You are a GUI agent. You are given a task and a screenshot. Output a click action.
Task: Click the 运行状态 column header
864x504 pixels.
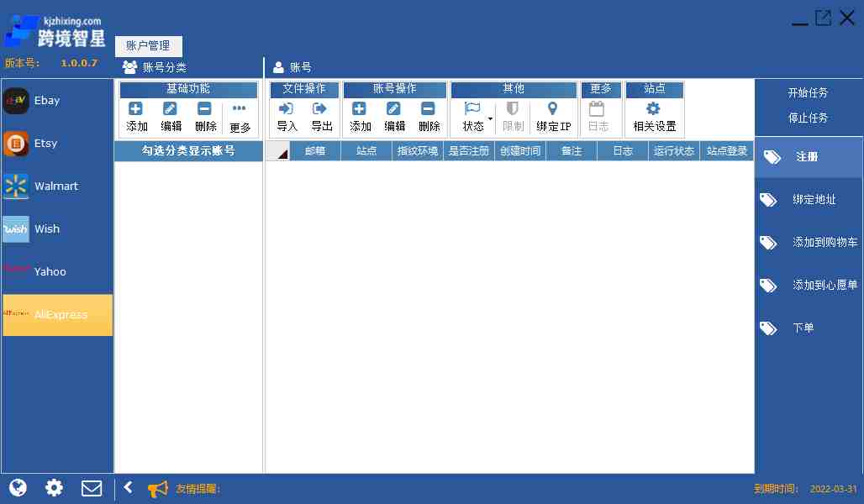click(673, 151)
